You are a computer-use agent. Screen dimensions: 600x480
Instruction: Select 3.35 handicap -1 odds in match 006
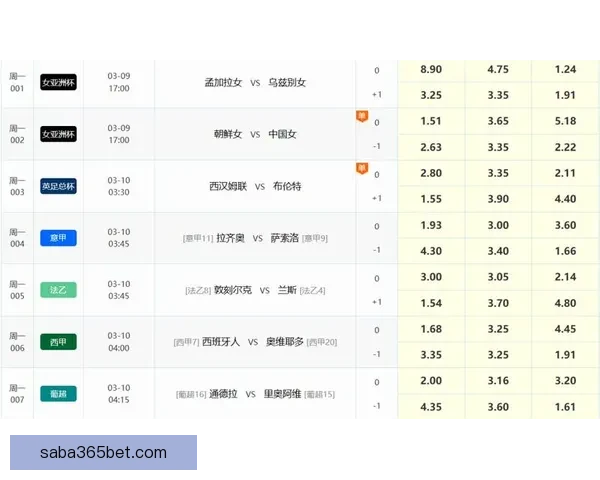[x=431, y=355]
